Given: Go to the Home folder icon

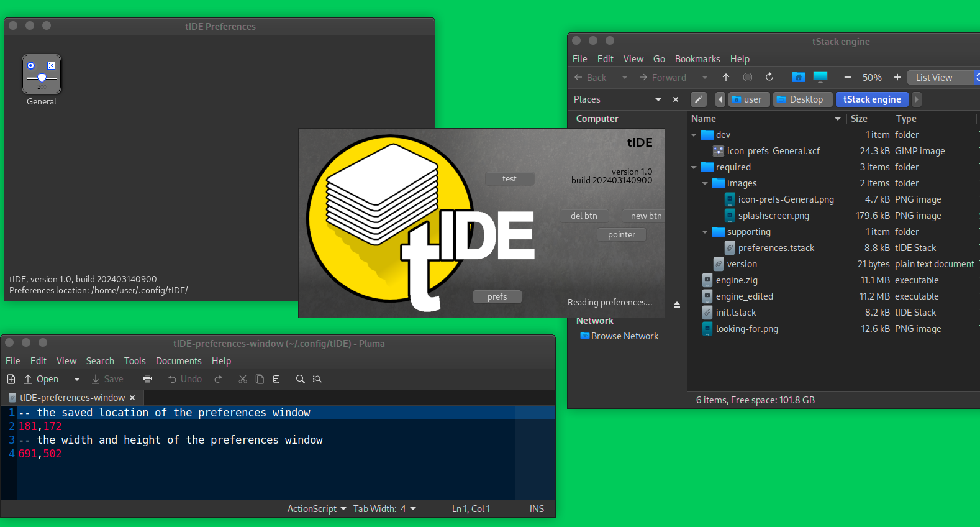Looking at the screenshot, I should pyautogui.click(x=799, y=77).
